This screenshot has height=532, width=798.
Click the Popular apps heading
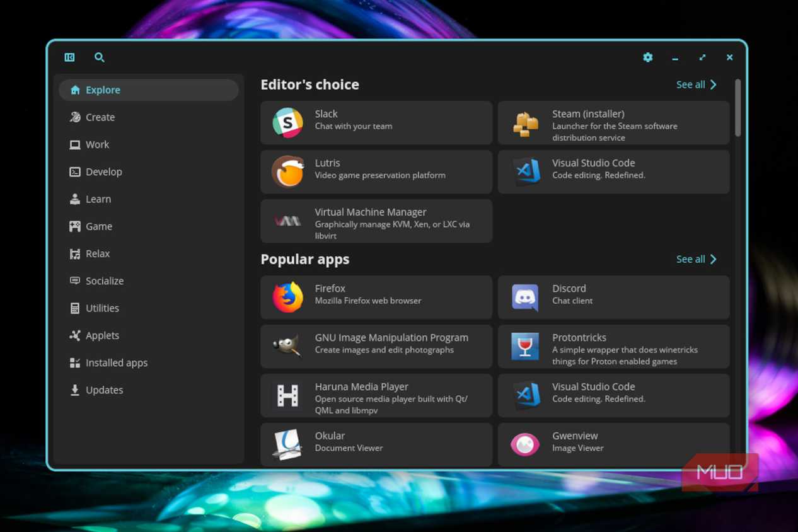pos(305,259)
